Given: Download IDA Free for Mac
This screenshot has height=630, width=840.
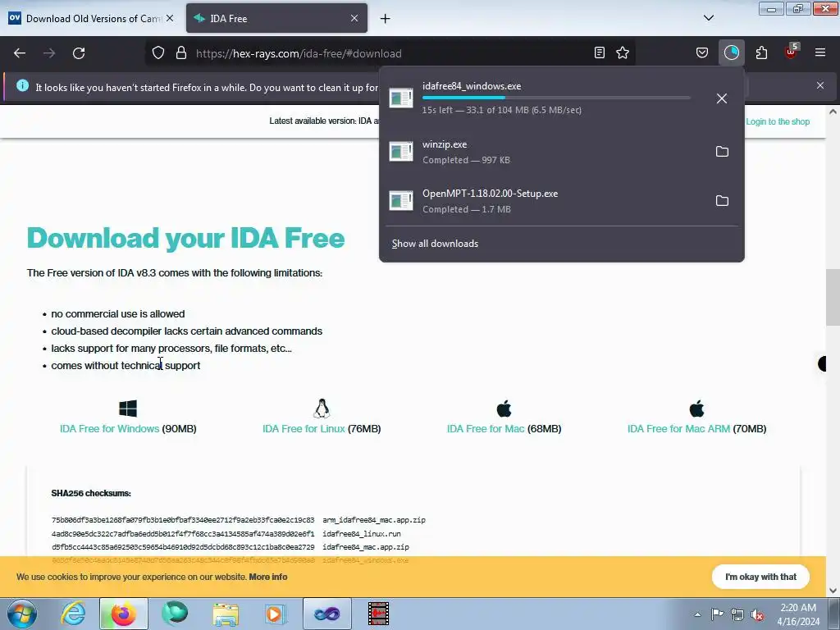Looking at the screenshot, I should coord(486,428).
